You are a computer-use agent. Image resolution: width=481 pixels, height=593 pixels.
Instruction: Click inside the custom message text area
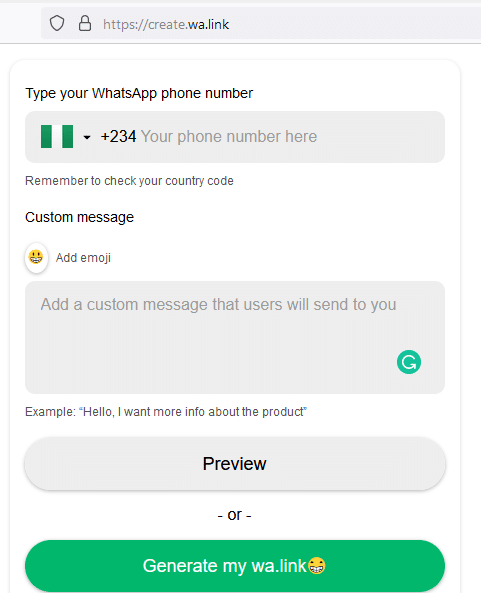[235, 337]
